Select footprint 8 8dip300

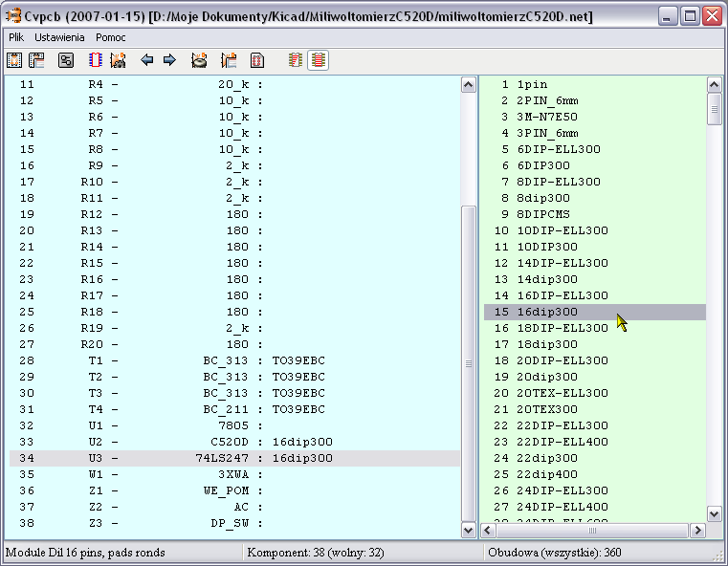pyautogui.click(x=595, y=198)
